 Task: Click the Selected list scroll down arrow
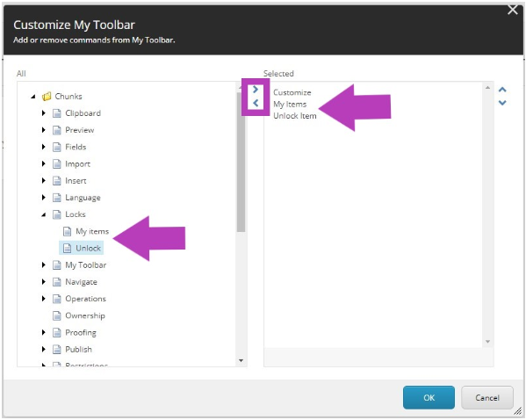click(487, 342)
